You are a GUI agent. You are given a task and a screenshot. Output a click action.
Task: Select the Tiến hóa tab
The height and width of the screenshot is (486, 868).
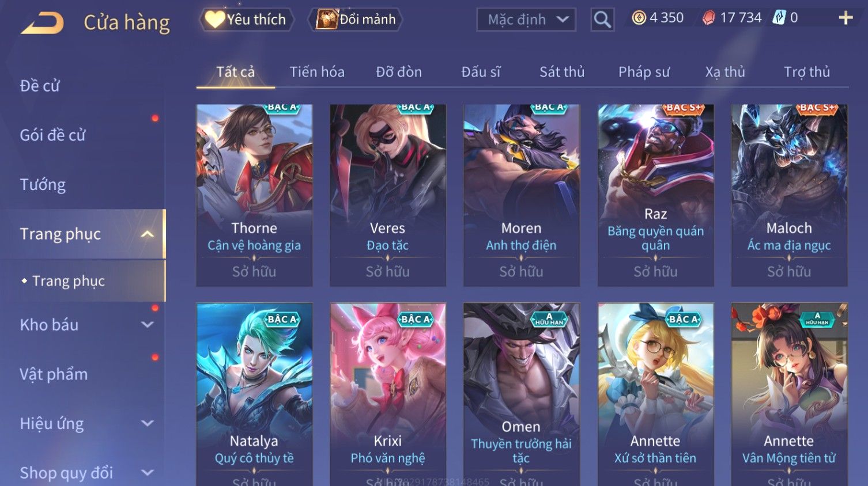click(317, 72)
